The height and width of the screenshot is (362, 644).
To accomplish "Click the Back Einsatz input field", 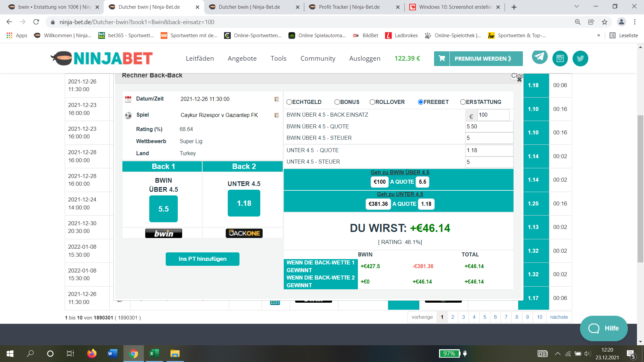I will pos(493,115).
